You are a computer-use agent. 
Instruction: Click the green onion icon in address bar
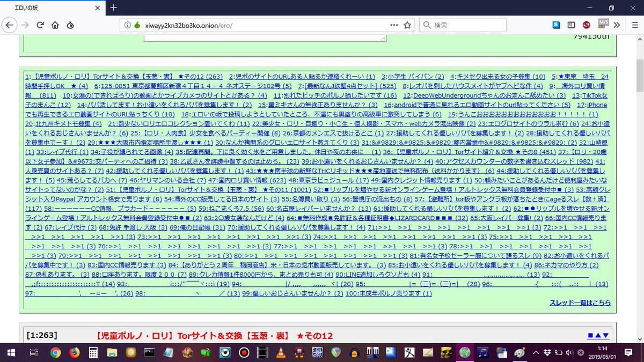pos(137,25)
